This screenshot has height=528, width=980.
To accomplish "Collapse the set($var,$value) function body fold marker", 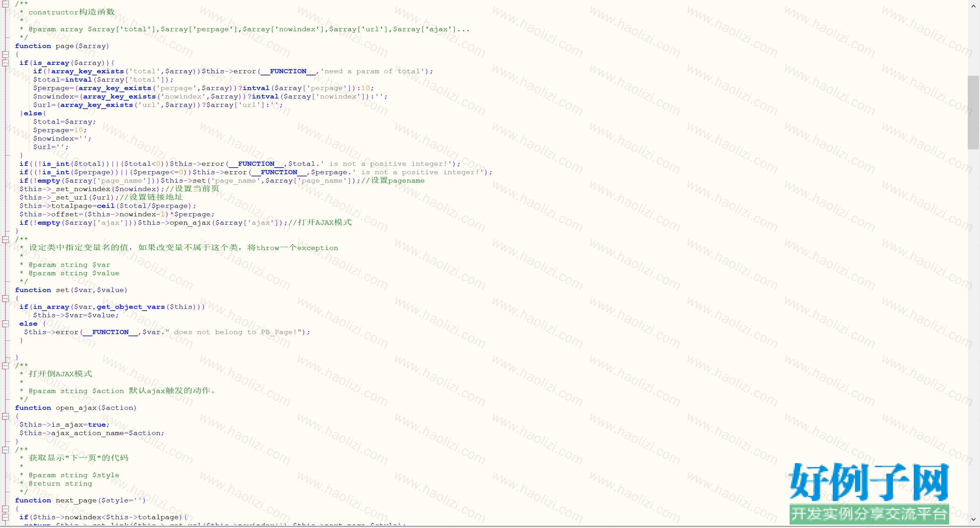I will coord(5,298).
